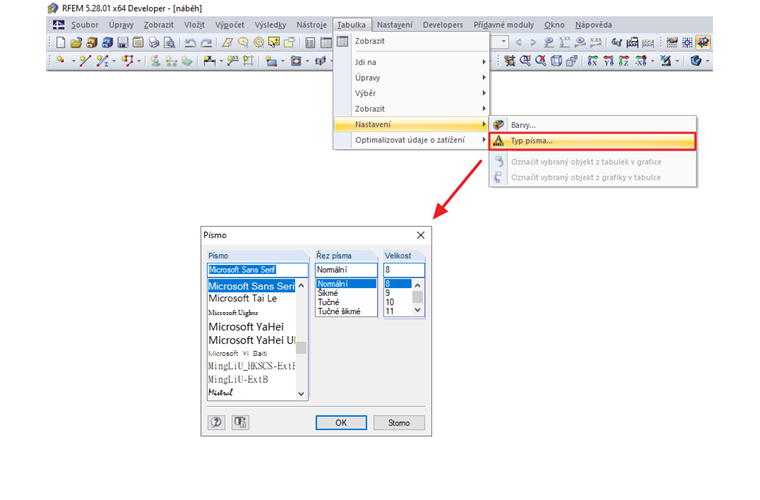The height and width of the screenshot is (500, 760).
Task: Click font list scroll down arrow
Action: pyautogui.click(x=301, y=393)
